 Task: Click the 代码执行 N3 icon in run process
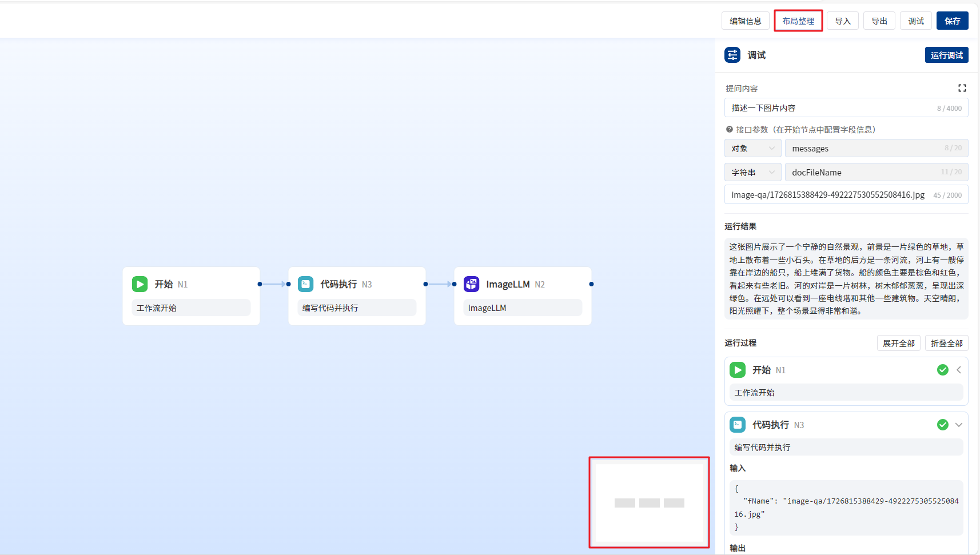[x=738, y=425]
